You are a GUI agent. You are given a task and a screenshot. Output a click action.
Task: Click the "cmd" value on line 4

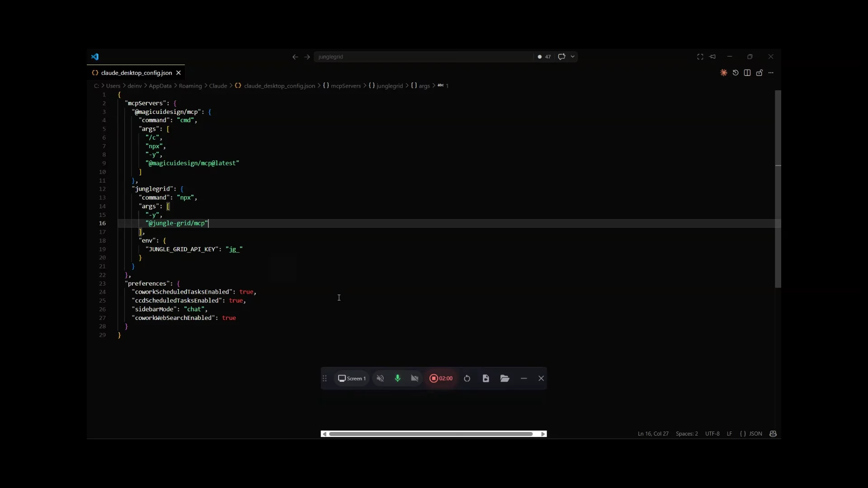point(185,120)
